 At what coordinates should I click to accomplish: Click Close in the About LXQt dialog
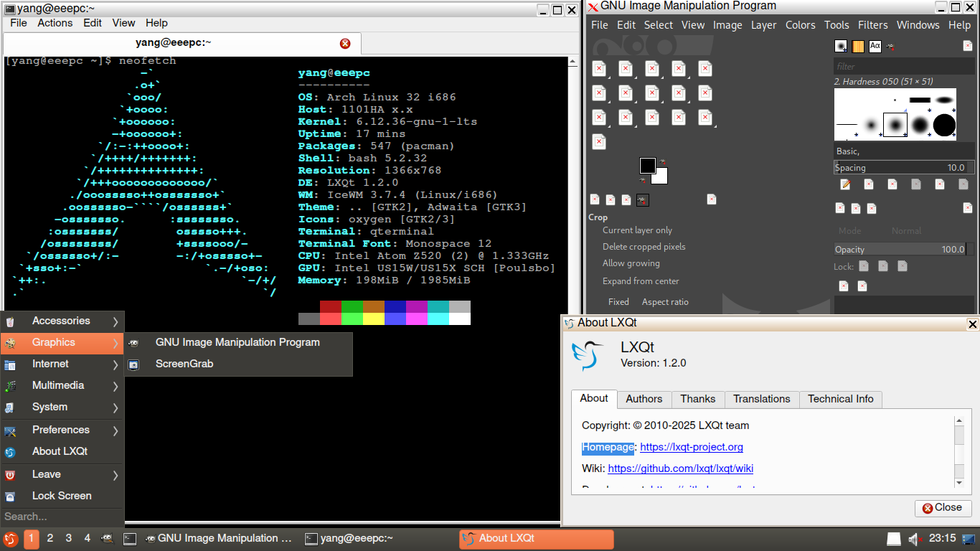pyautogui.click(x=943, y=508)
